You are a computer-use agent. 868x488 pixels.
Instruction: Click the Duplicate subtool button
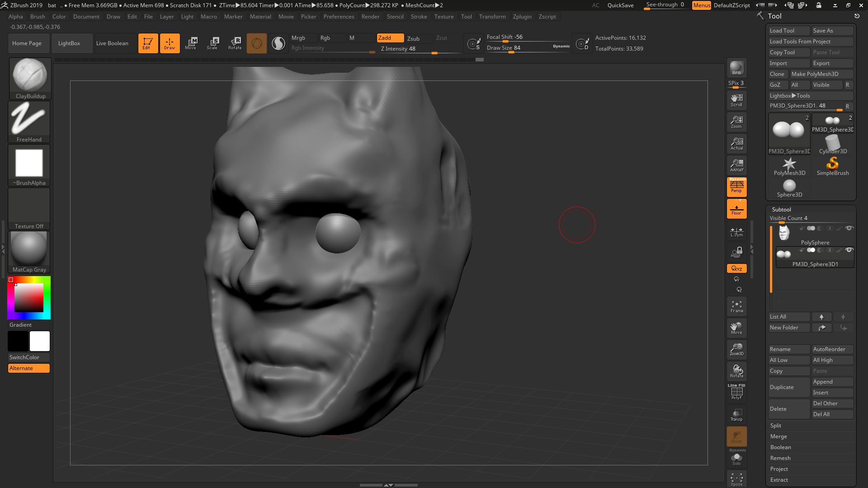point(789,387)
